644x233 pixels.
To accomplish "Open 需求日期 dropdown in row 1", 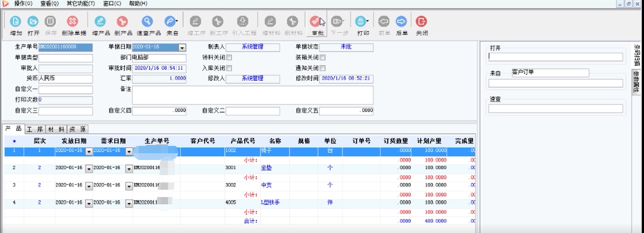I will [129, 151].
